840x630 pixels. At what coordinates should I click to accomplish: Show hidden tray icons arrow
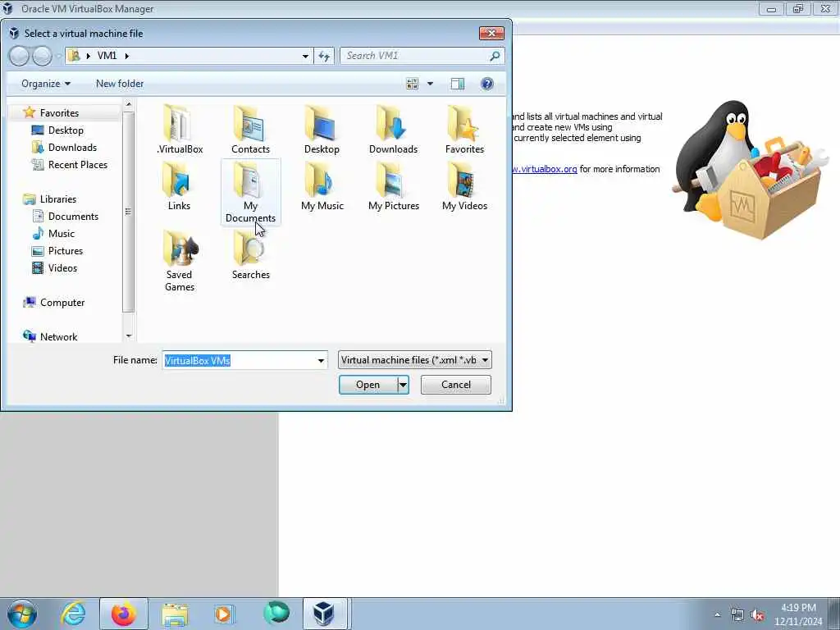[x=717, y=615]
